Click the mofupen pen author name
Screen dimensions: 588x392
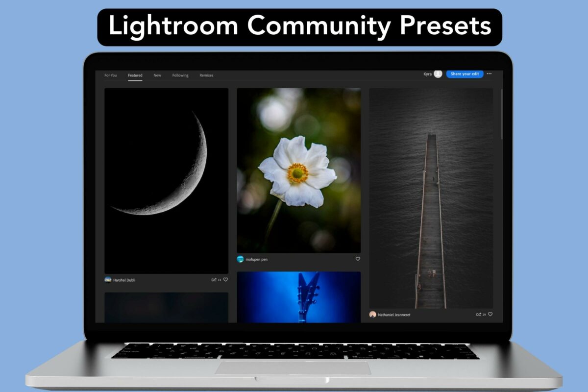click(257, 259)
